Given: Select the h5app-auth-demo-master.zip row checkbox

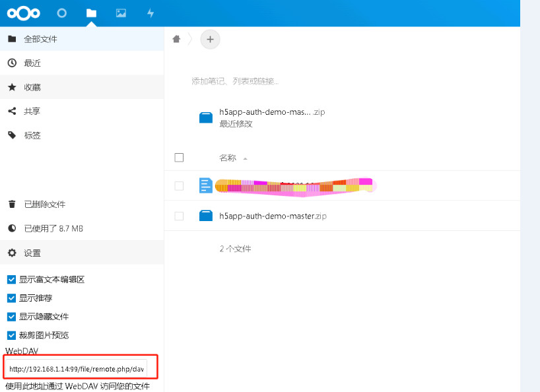Looking at the screenshot, I should (x=179, y=216).
